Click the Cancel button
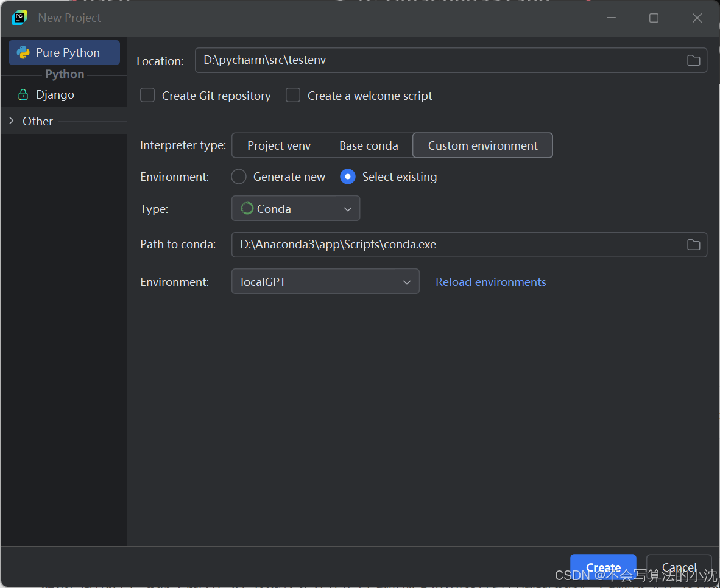Viewport: 720px width, 588px height. (679, 568)
